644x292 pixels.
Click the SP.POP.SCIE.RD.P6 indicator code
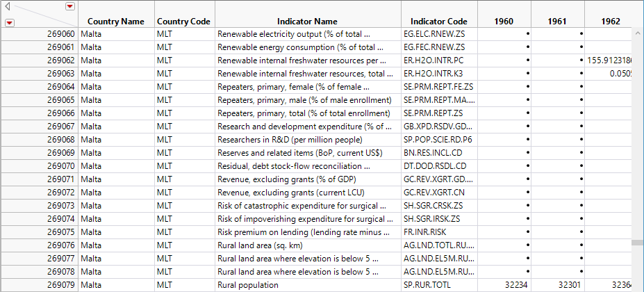pyautogui.click(x=439, y=140)
